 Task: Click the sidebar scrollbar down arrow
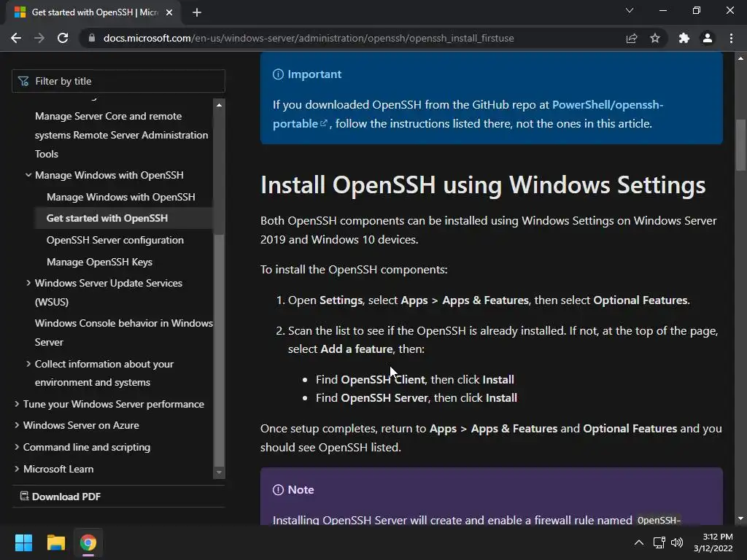219,472
